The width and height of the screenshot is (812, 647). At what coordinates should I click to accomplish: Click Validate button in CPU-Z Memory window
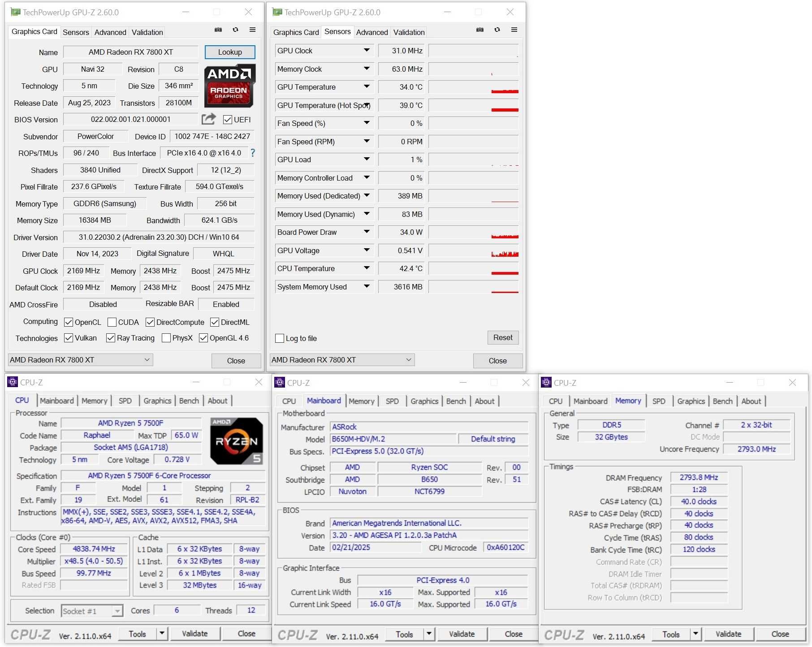click(x=728, y=634)
